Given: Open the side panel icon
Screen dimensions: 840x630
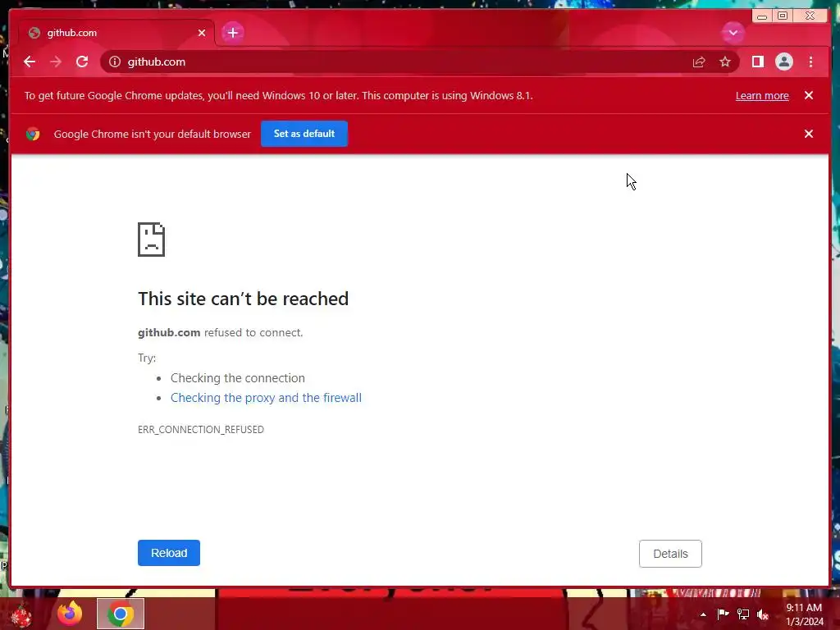Looking at the screenshot, I should tap(757, 62).
